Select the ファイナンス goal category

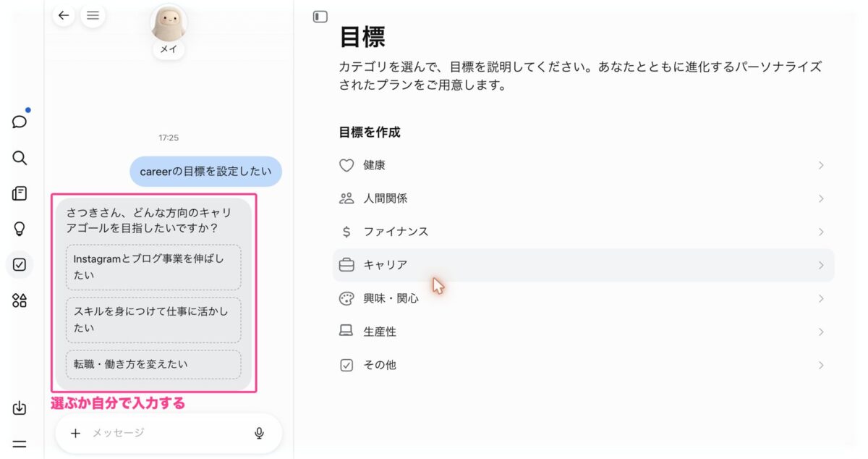[x=583, y=232]
